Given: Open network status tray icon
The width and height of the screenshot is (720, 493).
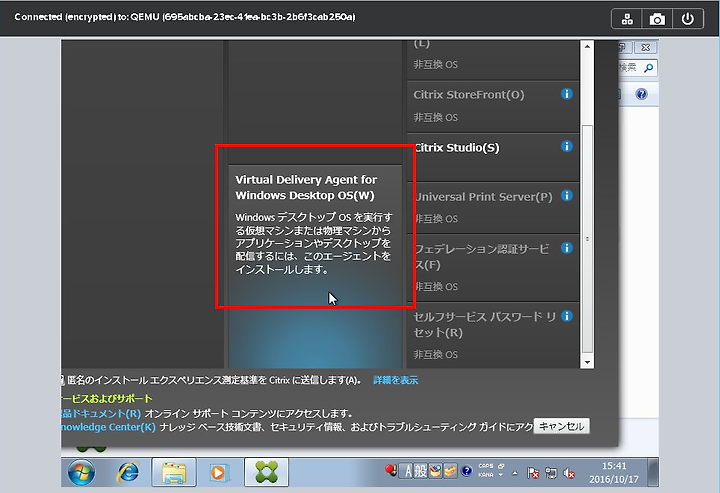Looking at the screenshot, I should [x=551, y=473].
